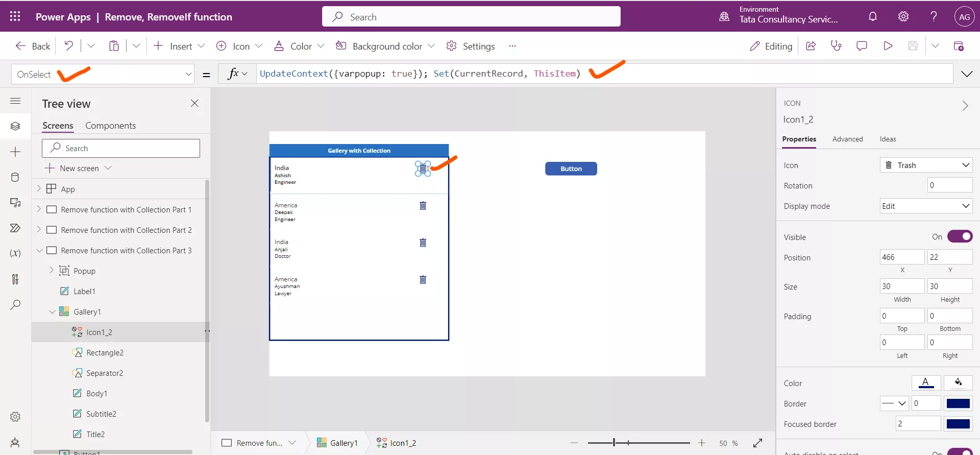Expand the formula bar with the chevron
This screenshot has height=455, width=980.
click(967, 74)
